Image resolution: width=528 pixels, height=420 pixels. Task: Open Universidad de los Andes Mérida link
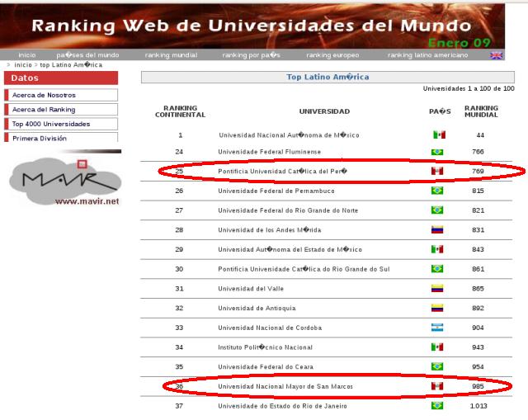270,229
